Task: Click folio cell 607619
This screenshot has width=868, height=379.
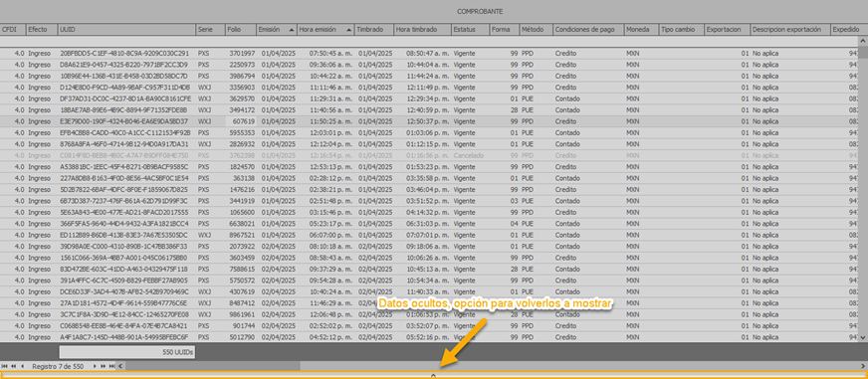Action: pyautogui.click(x=240, y=121)
